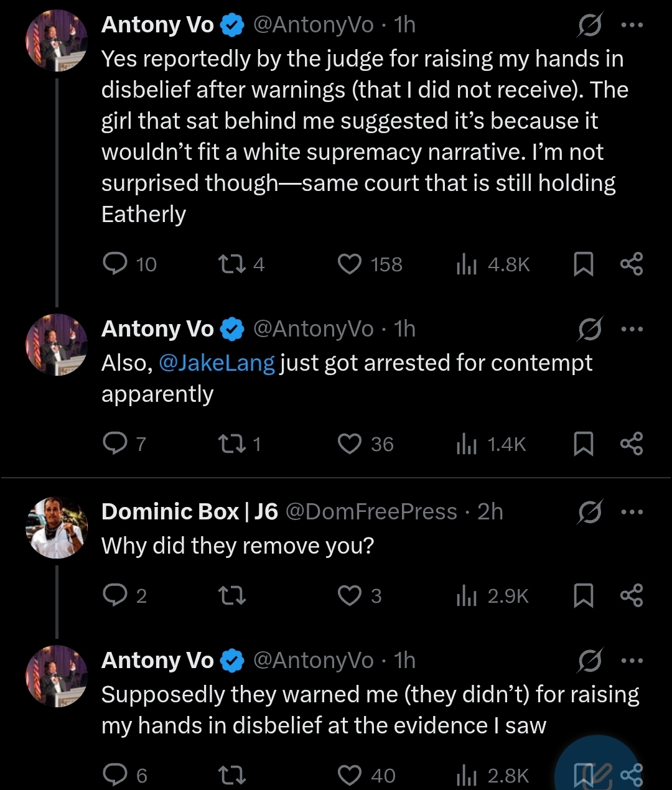View analytics showing 1.4K views
Image resolution: width=672 pixels, height=790 pixels.
tap(492, 444)
